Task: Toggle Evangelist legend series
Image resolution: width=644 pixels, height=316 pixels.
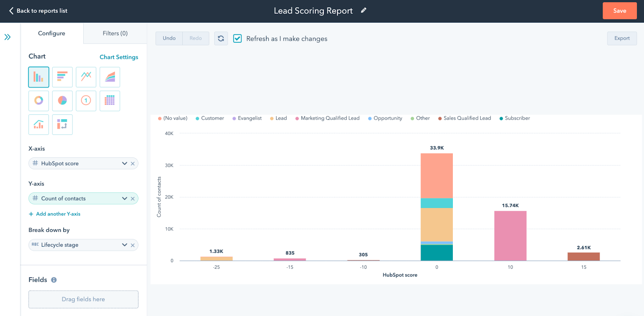Action: tap(247, 118)
